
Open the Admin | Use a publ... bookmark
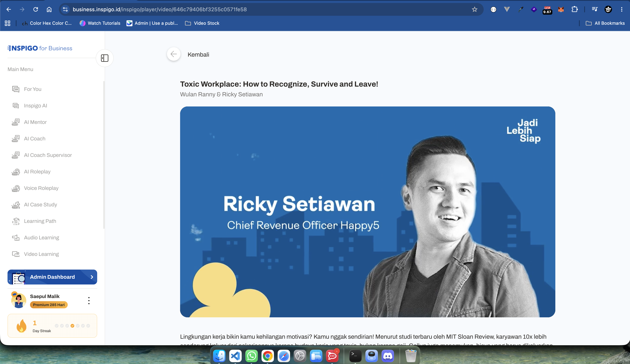[152, 23]
